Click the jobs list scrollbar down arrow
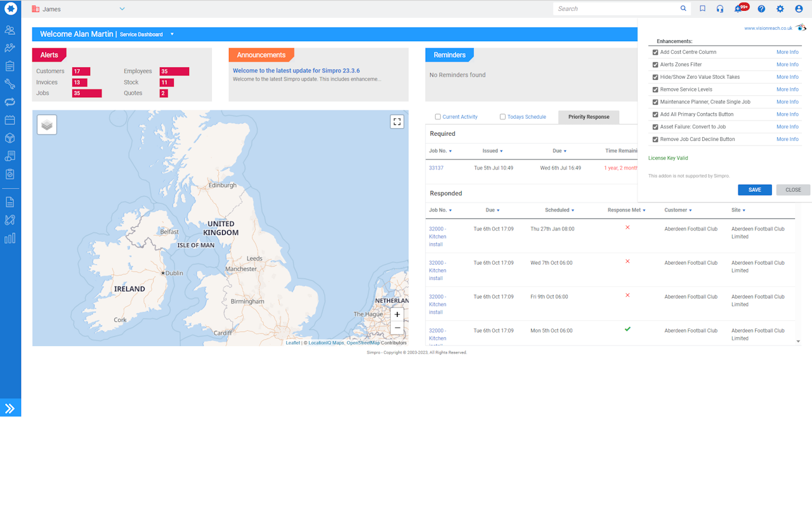Screen dimensions: 812x508 tap(798, 342)
